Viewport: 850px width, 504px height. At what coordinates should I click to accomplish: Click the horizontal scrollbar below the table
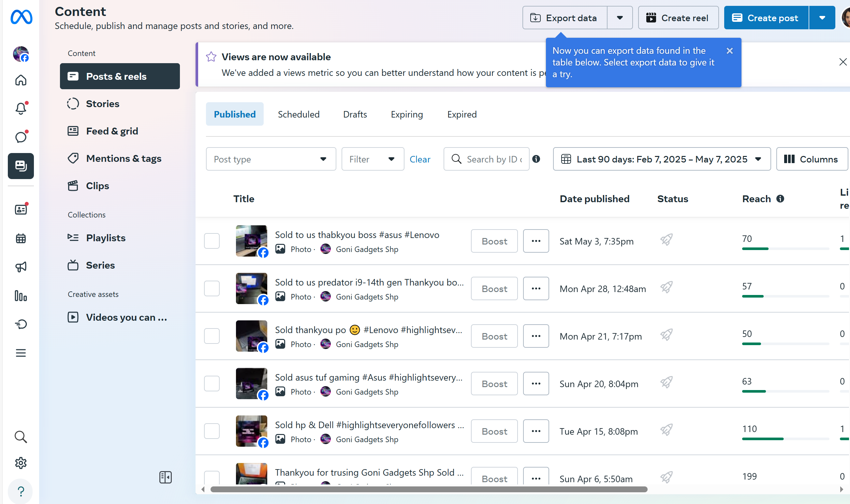pos(428,489)
